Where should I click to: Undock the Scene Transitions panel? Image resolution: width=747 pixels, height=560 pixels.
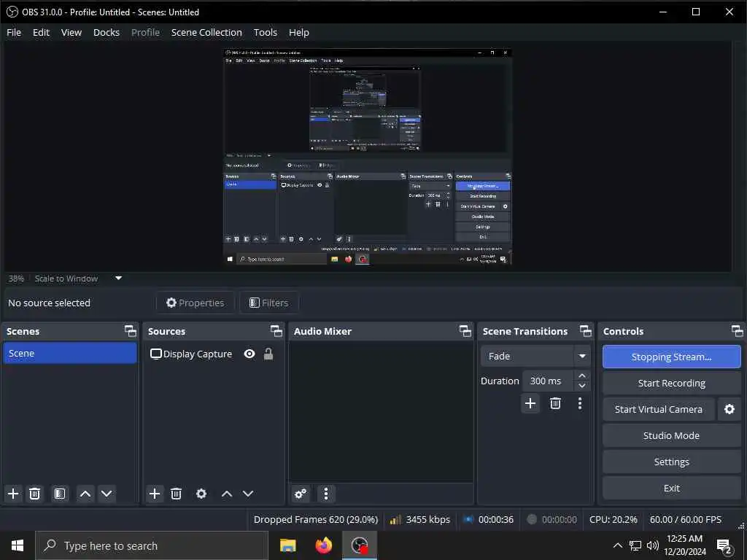[x=586, y=331]
